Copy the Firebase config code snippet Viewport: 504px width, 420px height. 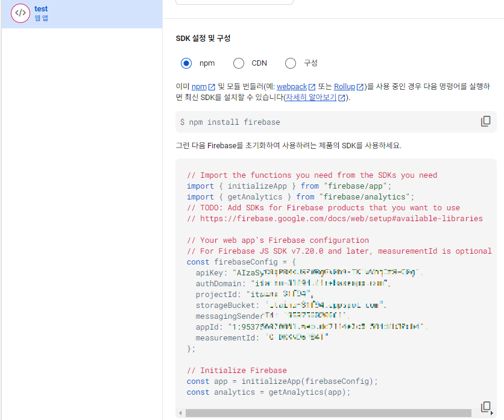(x=486, y=407)
